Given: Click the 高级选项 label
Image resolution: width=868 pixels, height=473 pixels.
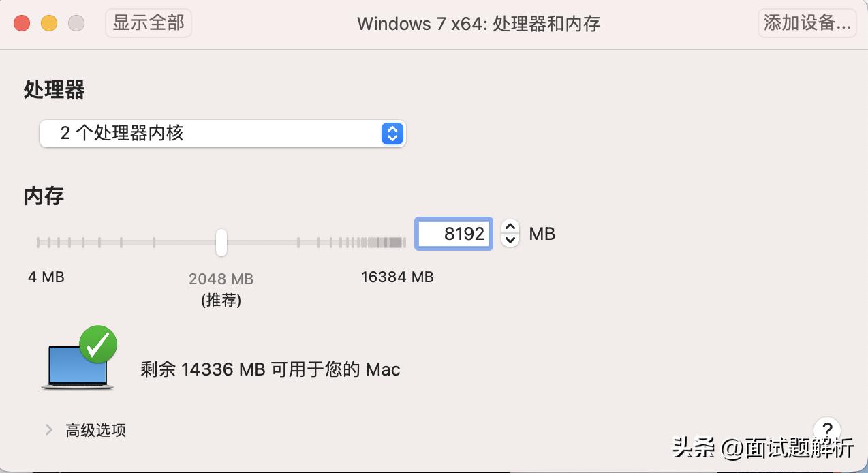Looking at the screenshot, I should tap(96, 430).
